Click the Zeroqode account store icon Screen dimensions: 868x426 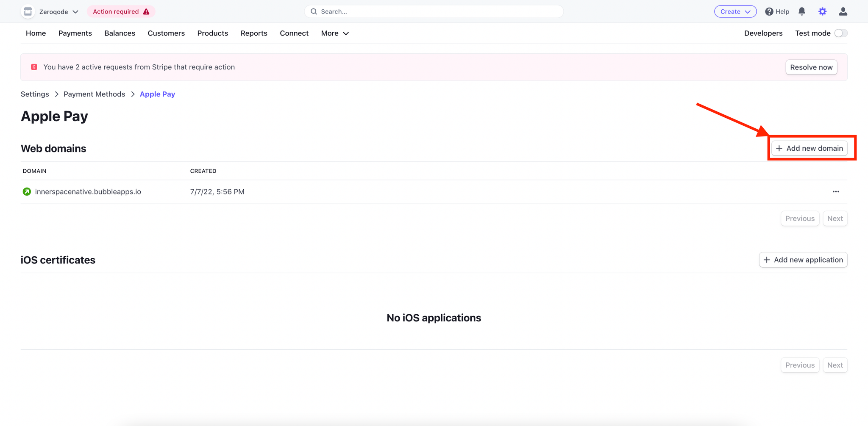coord(28,11)
